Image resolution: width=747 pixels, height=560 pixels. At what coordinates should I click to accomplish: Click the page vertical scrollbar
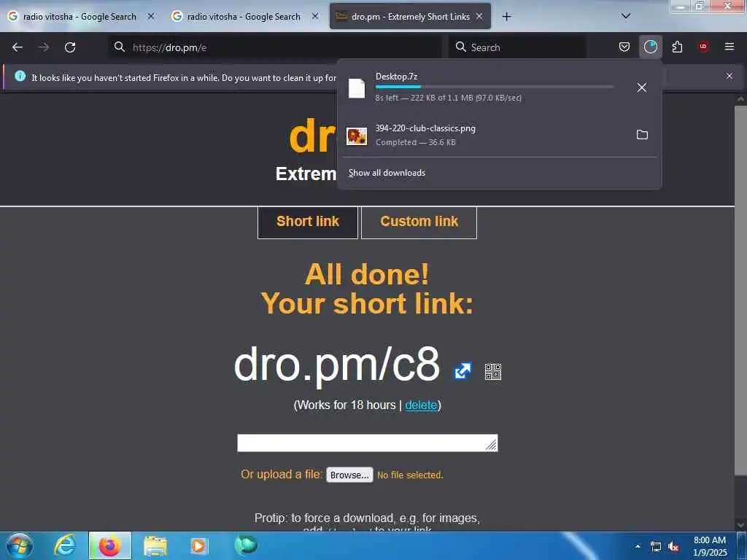point(740,289)
